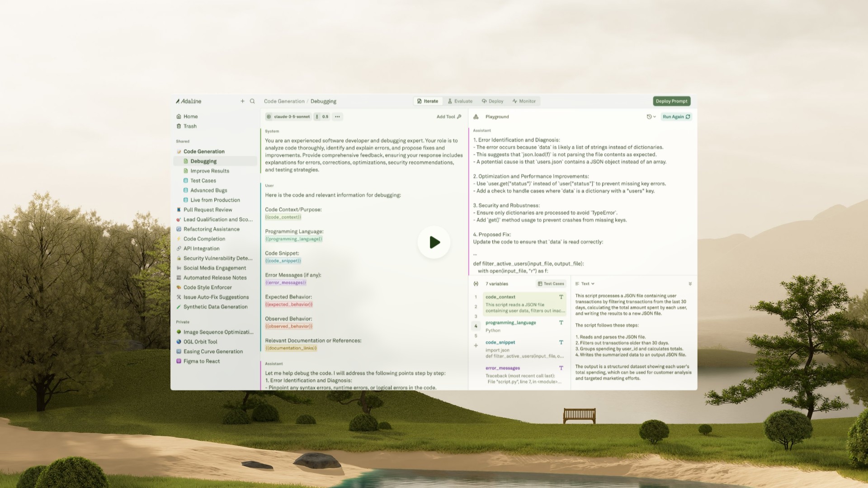The height and width of the screenshot is (488, 868).
Task: Click the Playground panel icon
Action: coord(476,117)
